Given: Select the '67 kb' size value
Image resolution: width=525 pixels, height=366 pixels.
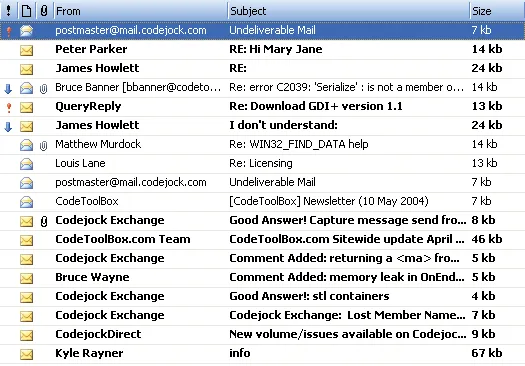Looking at the screenshot, I should (487, 353).
